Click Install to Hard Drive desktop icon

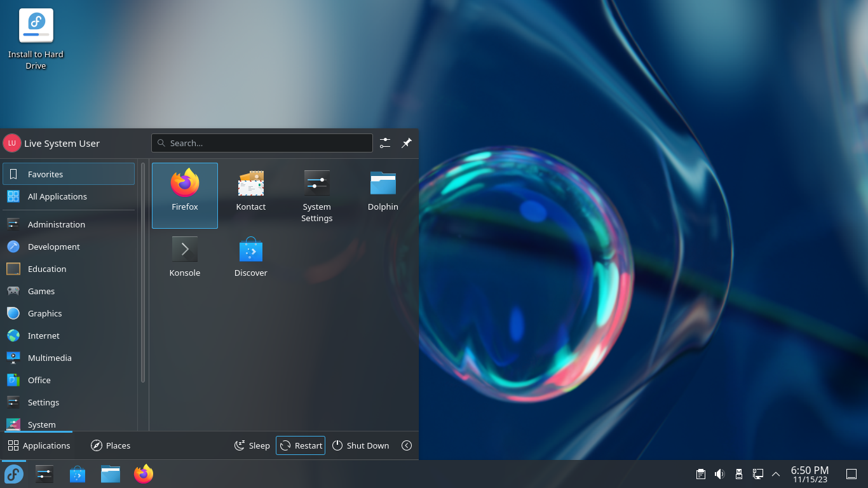36,39
